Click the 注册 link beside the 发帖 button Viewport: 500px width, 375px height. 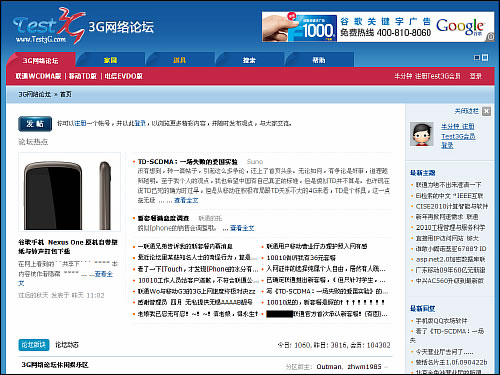click(80, 123)
